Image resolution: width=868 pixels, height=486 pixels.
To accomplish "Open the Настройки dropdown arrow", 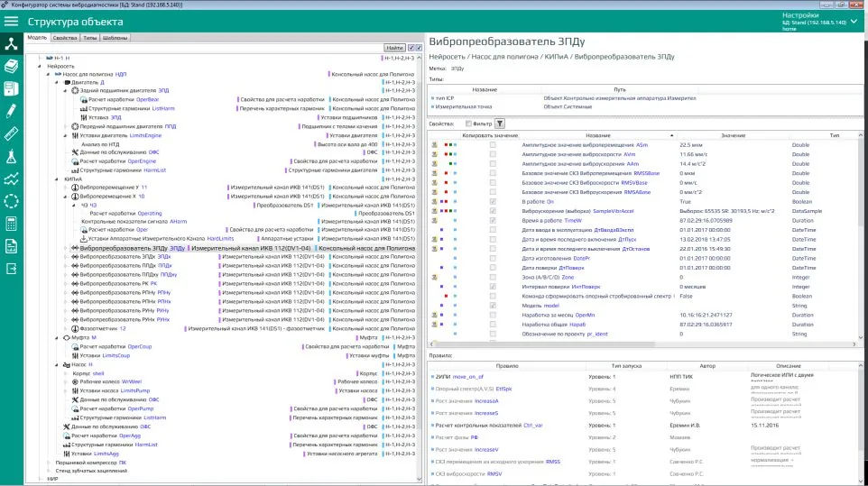I will tap(854, 22).
